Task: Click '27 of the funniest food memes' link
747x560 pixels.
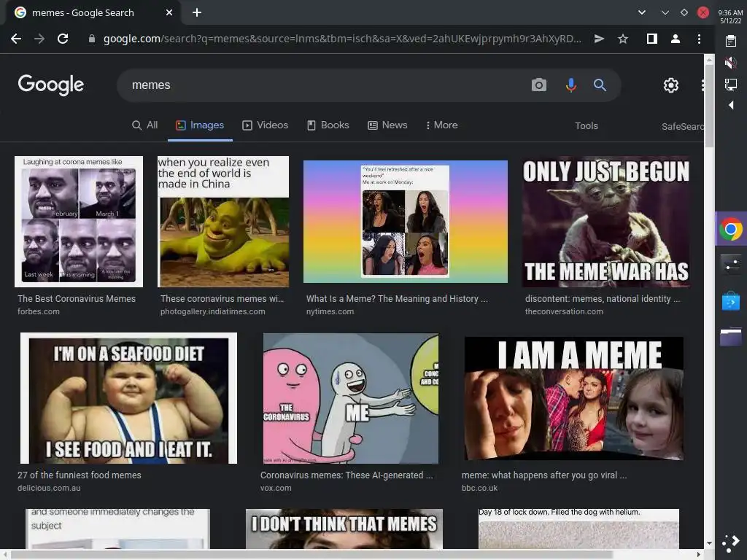Action: (x=79, y=475)
